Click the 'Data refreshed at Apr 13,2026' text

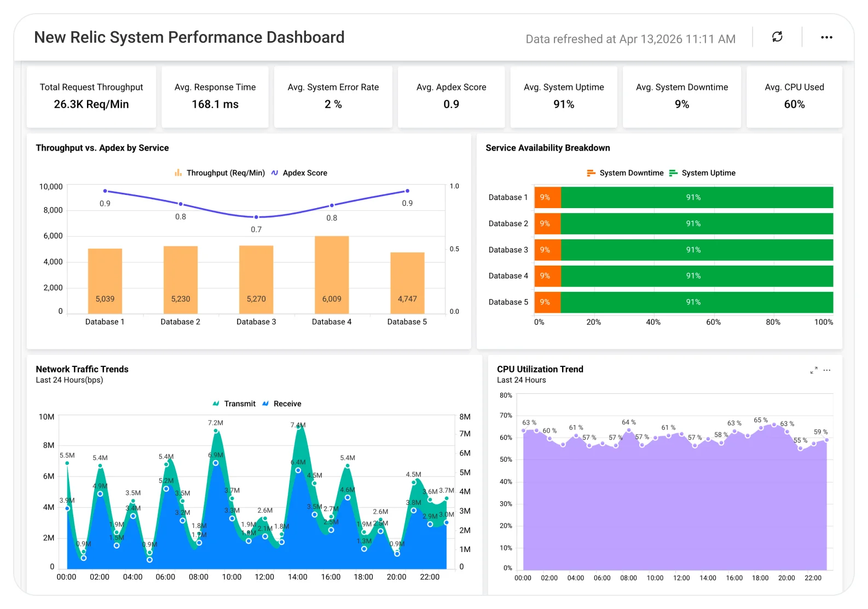coord(630,39)
